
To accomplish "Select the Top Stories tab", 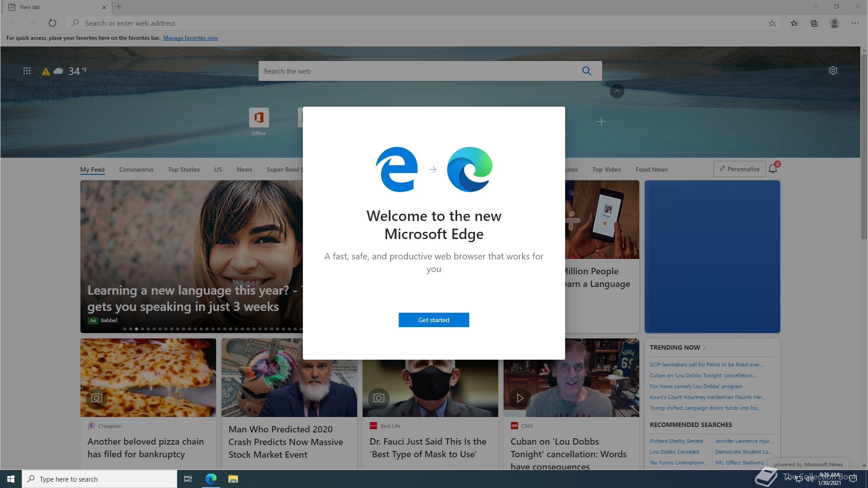I will [184, 169].
